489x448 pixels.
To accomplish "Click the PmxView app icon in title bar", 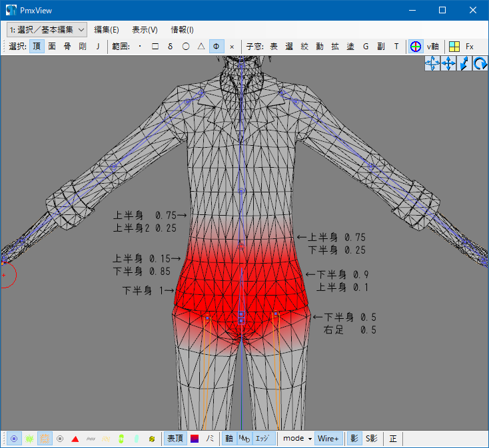I will tap(11, 10).
